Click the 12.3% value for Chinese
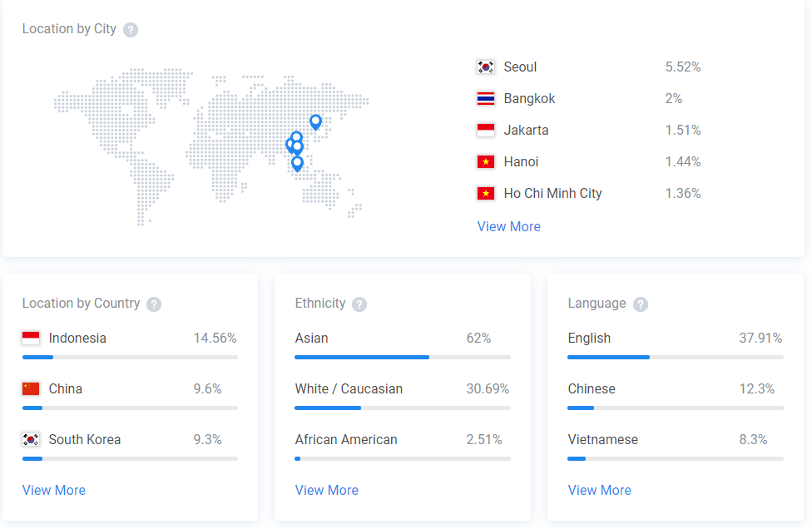 pyautogui.click(x=757, y=388)
